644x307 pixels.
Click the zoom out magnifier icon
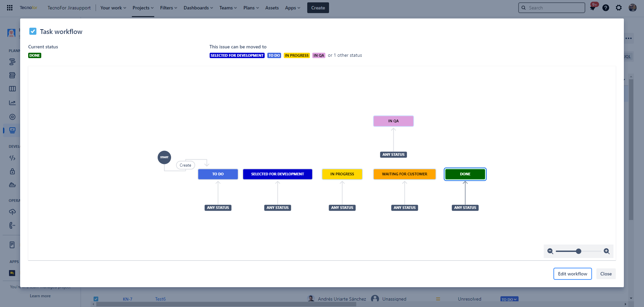coord(550,251)
